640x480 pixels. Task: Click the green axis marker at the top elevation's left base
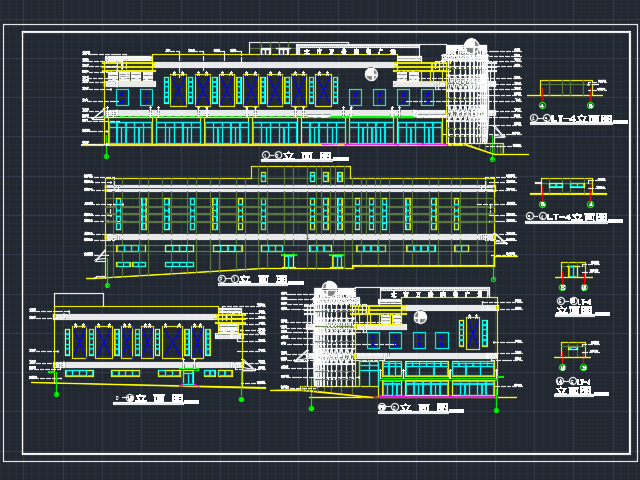coord(106,156)
